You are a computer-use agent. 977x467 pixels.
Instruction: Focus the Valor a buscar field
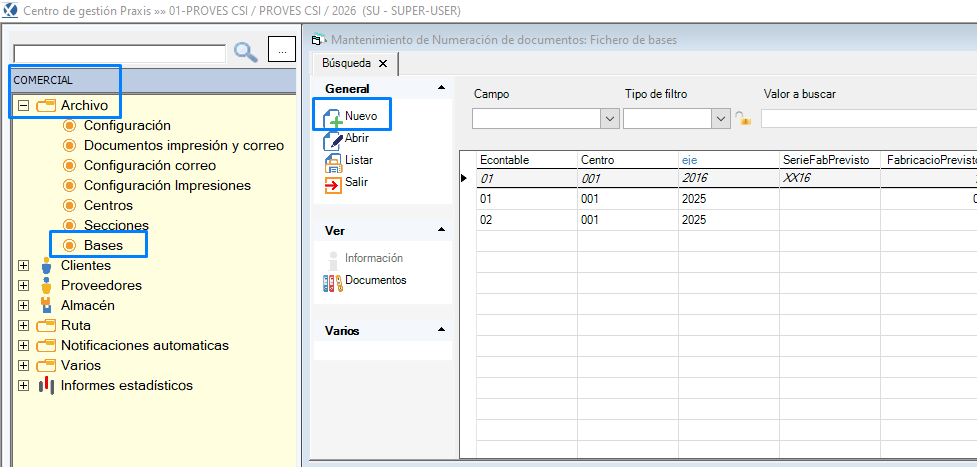tap(869, 118)
